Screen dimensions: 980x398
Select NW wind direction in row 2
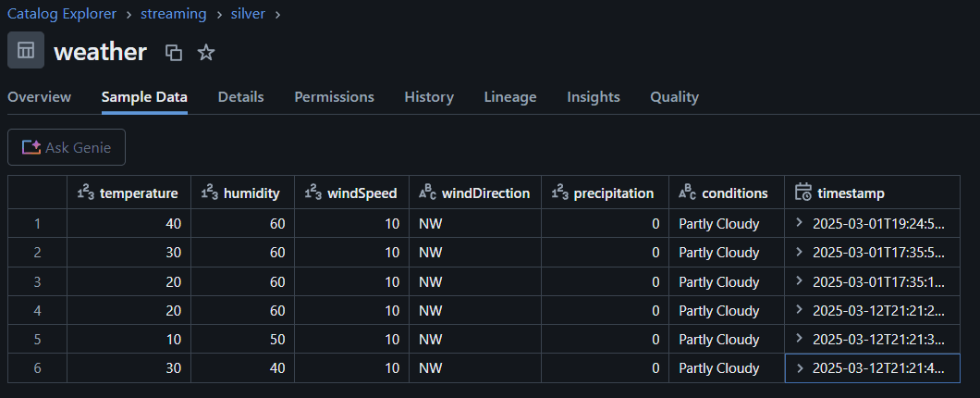475,252
